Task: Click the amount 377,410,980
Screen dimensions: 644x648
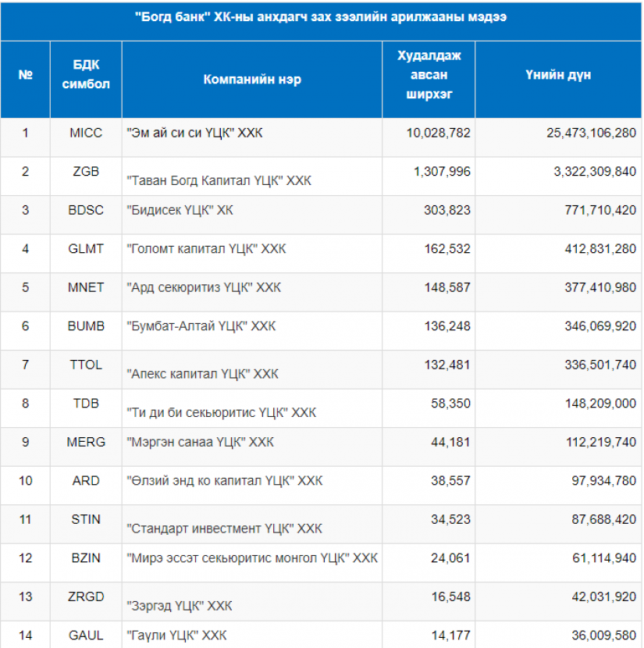Action: coord(600,287)
